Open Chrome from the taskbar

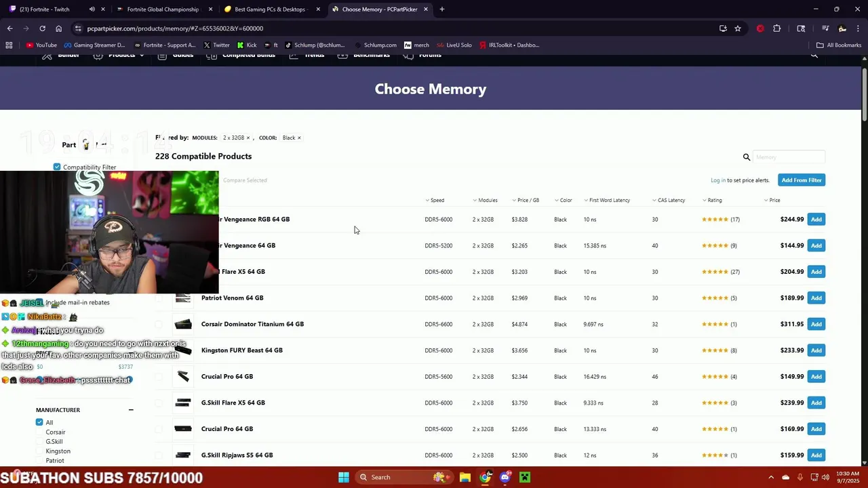(485, 477)
